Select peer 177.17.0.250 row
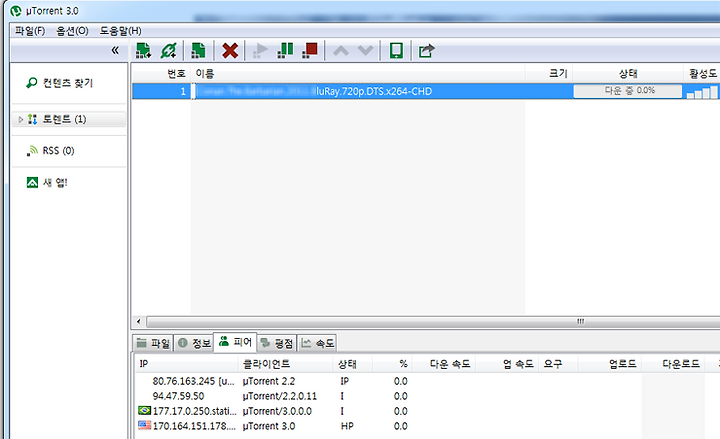Viewport: 720px width, 439px height. pos(427,411)
